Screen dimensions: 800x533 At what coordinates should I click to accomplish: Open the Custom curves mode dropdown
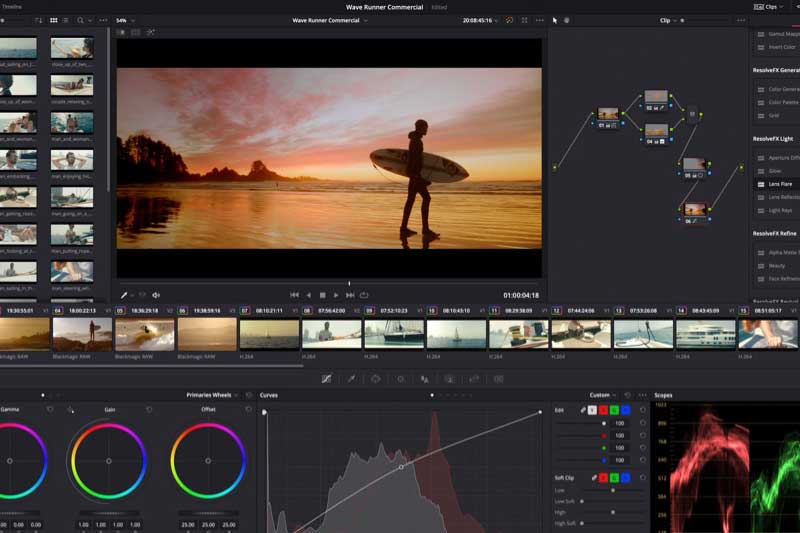click(x=602, y=395)
